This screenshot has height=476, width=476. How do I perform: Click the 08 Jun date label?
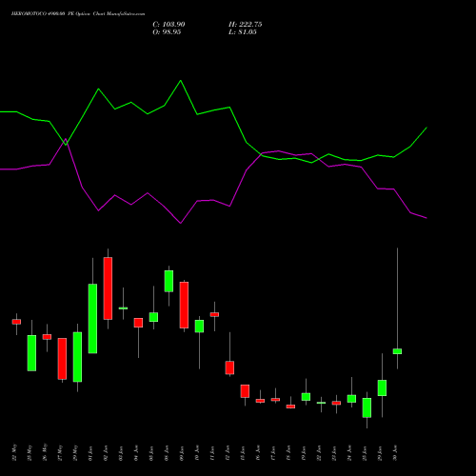pyautogui.click(x=168, y=453)
